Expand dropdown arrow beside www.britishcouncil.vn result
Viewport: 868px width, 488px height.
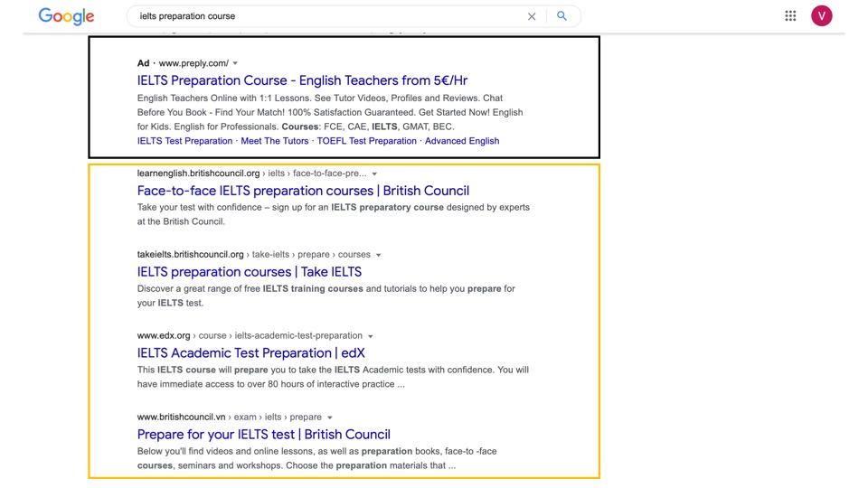329,418
